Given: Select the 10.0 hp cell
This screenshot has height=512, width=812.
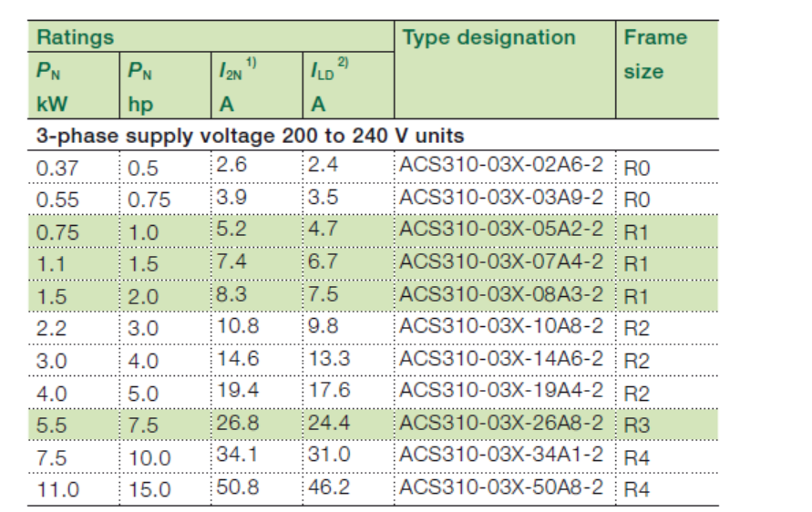Looking at the screenshot, I should click(149, 458).
